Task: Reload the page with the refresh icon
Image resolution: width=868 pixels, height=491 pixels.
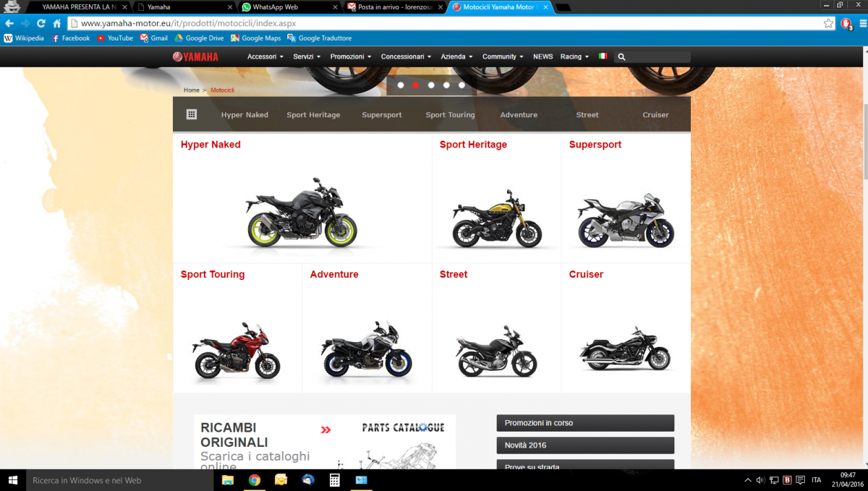Action: 41,23
